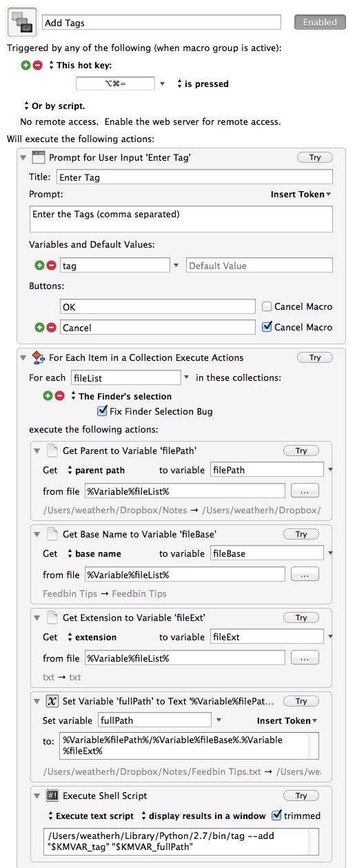Remove the hot key trigger with red minus

coord(37,65)
